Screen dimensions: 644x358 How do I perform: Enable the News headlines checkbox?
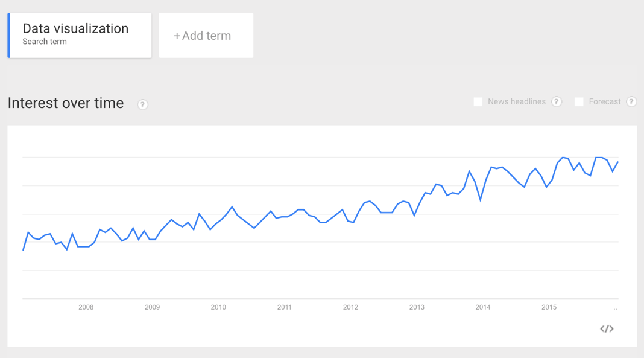point(478,101)
